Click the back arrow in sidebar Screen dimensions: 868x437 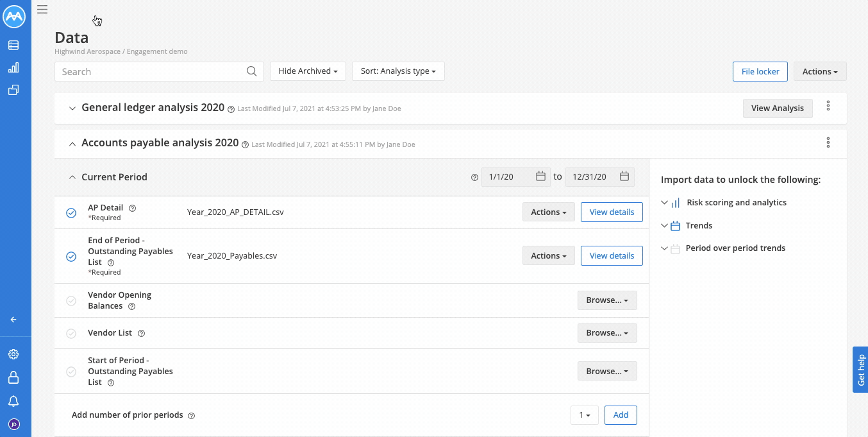(x=13, y=320)
